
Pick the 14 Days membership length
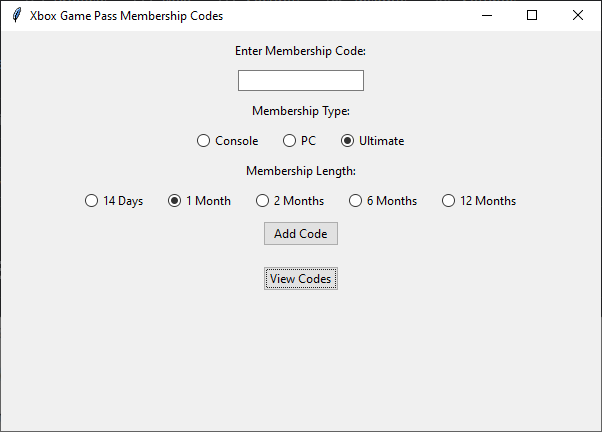pyautogui.click(x=92, y=201)
